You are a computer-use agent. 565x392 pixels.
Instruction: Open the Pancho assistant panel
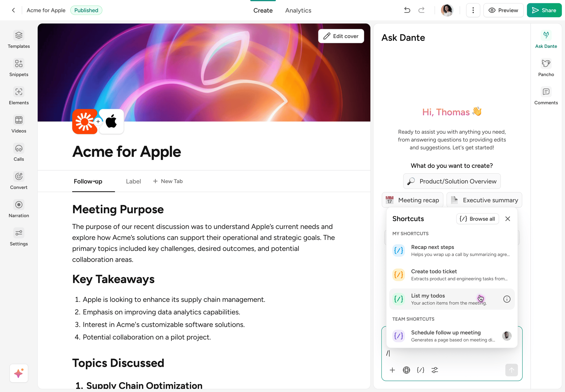[546, 68]
